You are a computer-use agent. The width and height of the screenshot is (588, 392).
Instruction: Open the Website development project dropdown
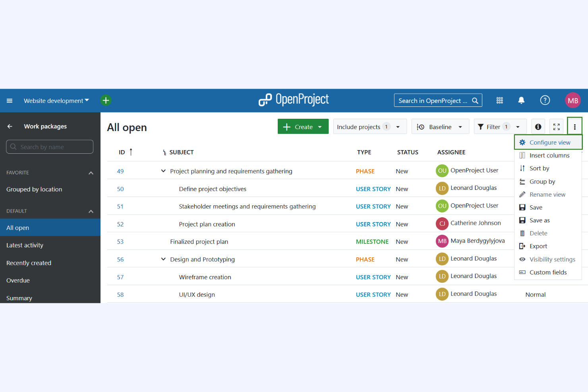point(56,101)
